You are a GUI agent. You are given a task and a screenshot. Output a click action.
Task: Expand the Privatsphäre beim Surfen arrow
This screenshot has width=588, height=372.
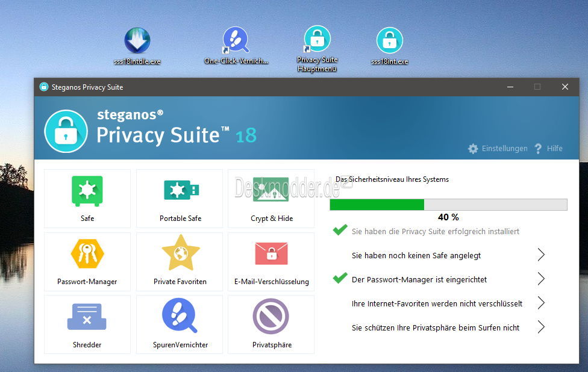click(541, 327)
